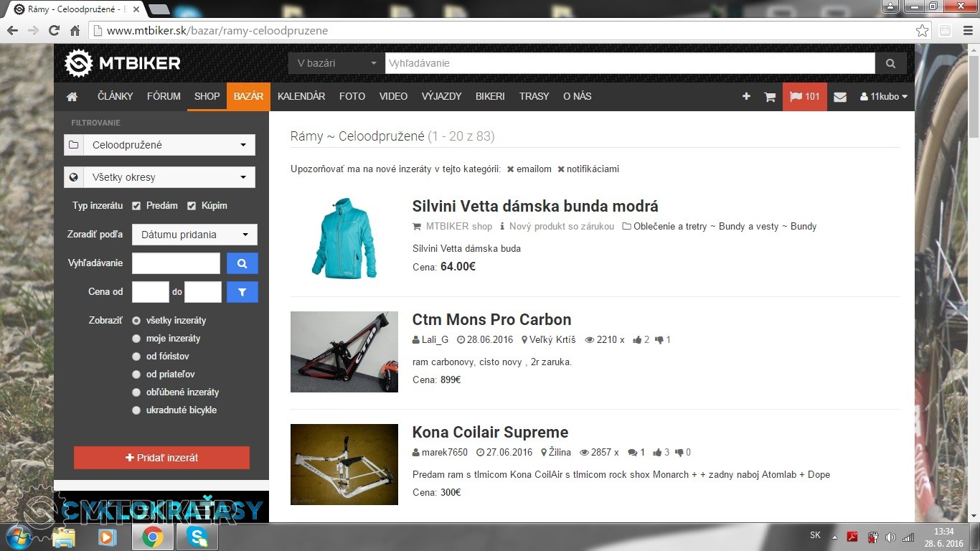
Task: Open notifications flag showing 101
Action: click(804, 97)
